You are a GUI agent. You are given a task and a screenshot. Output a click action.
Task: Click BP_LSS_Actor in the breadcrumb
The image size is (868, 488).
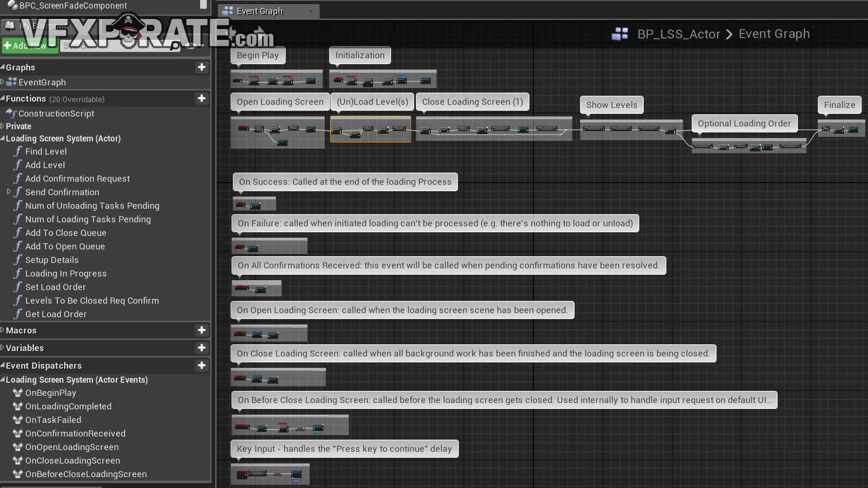(x=679, y=34)
